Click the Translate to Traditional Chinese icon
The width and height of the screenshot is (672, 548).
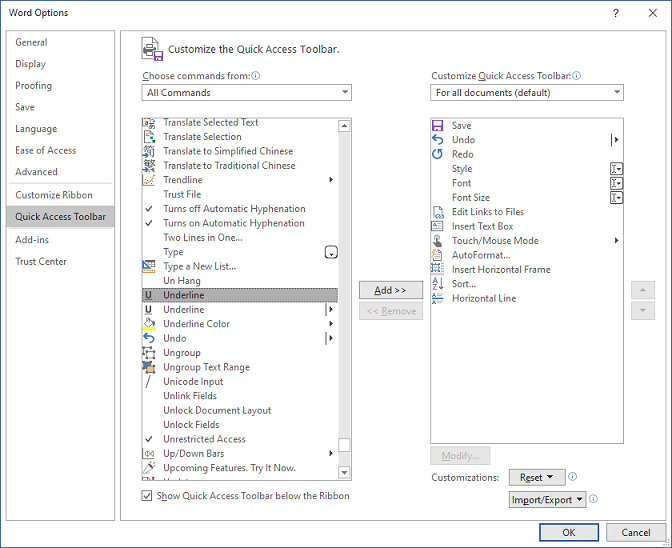point(149,165)
